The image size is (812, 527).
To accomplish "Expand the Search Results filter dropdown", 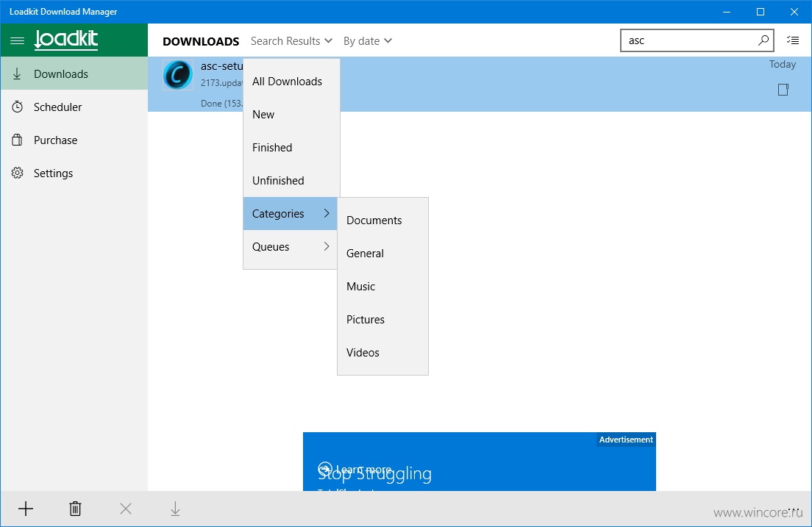I will pos(291,41).
